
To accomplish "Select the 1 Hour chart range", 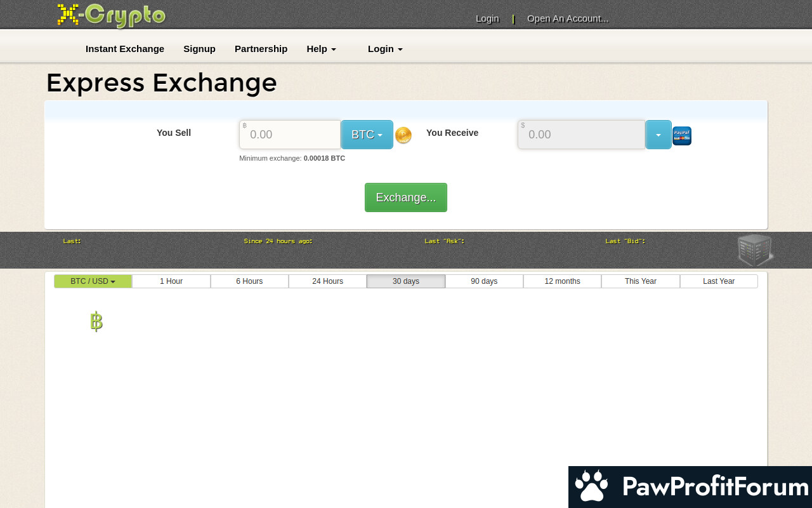I will (171, 281).
